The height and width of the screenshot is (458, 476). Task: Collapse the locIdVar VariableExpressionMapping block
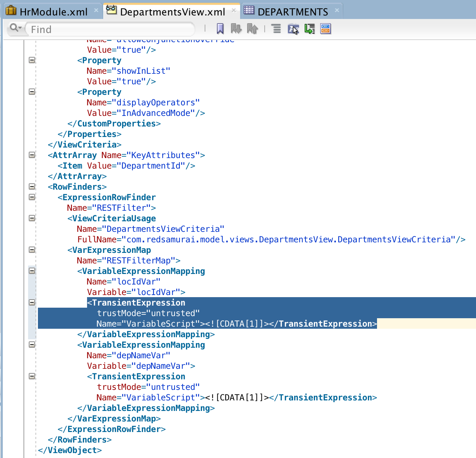(x=32, y=271)
